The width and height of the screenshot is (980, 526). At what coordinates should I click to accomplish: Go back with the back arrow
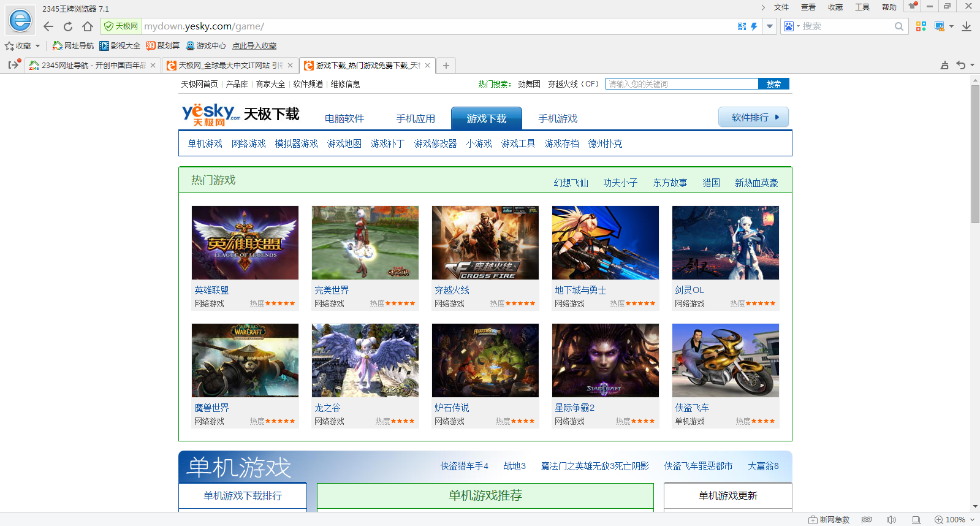(x=48, y=26)
